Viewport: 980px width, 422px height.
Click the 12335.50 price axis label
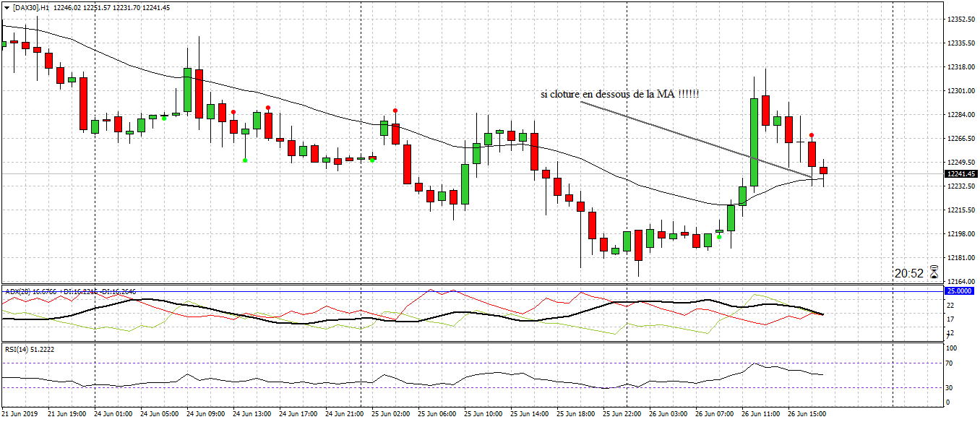961,43
